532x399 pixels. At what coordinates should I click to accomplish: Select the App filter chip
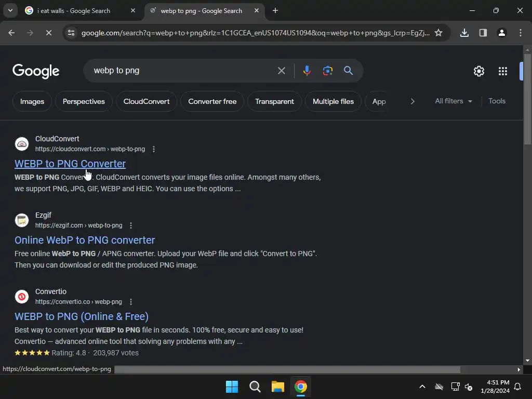click(379, 101)
